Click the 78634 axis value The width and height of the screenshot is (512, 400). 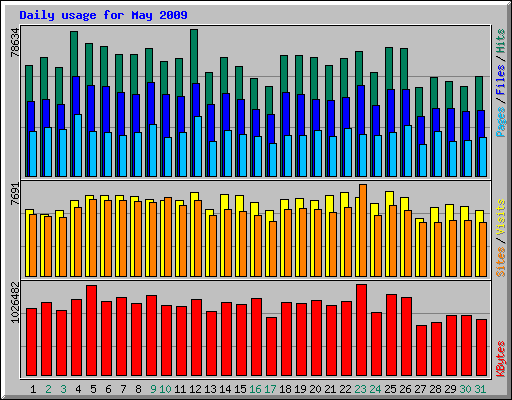[x=15, y=42]
